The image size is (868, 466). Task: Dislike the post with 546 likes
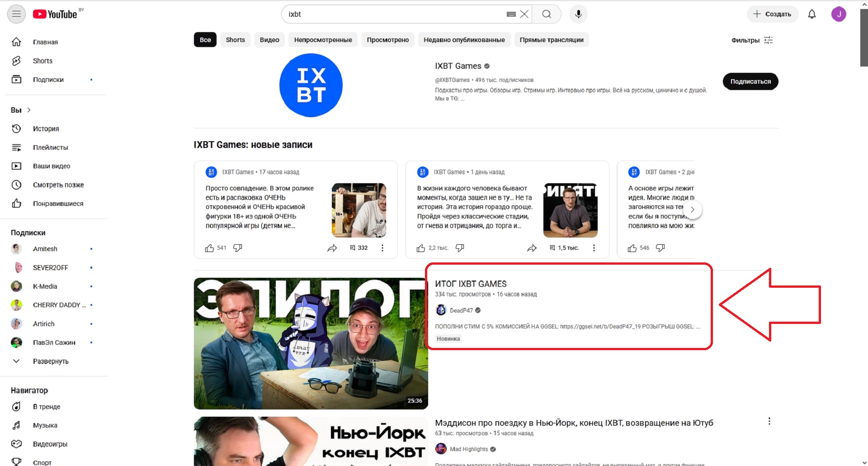click(660, 248)
